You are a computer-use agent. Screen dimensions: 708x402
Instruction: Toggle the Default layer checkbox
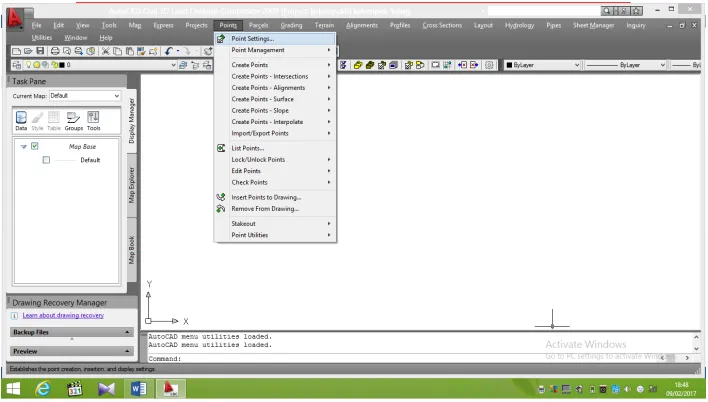tap(46, 160)
